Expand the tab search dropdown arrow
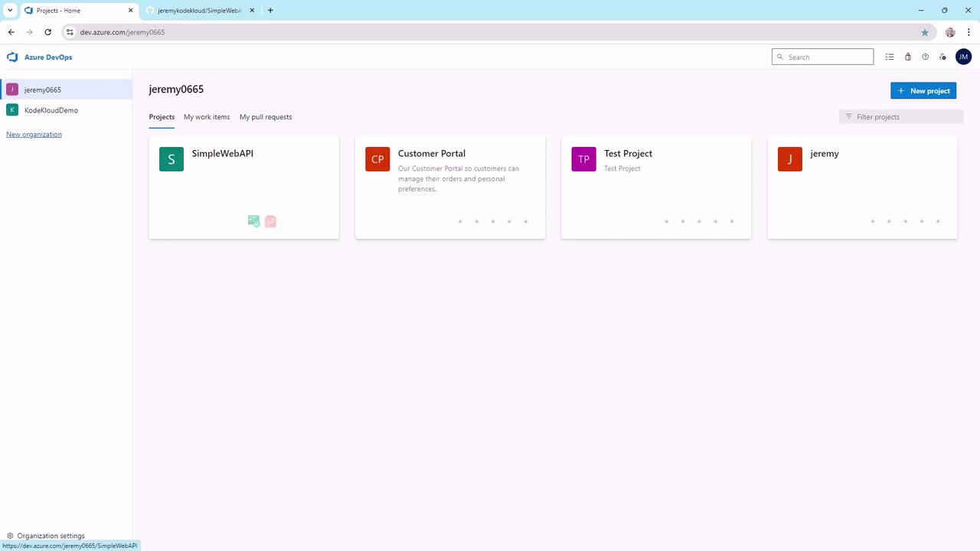980x551 pixels. (10, 11)
